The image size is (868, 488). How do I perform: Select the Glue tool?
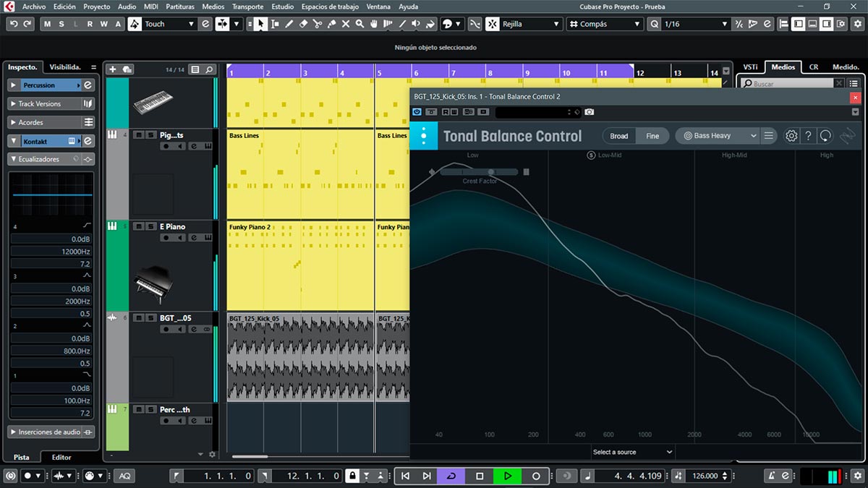click(x=332, y=24)
